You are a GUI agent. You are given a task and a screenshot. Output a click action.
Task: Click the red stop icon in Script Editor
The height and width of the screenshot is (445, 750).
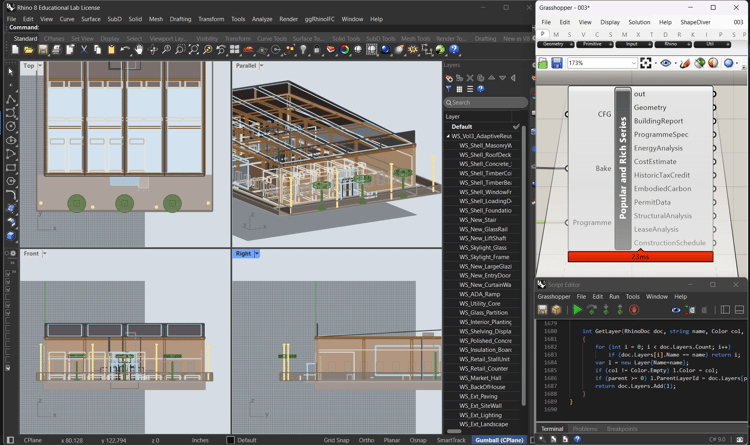[634, 310]
